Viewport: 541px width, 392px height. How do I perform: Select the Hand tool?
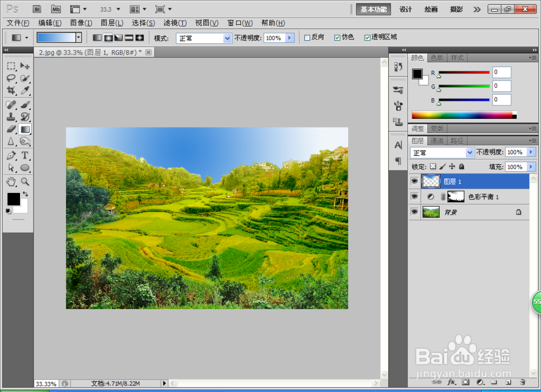click(x=11, y=181)
